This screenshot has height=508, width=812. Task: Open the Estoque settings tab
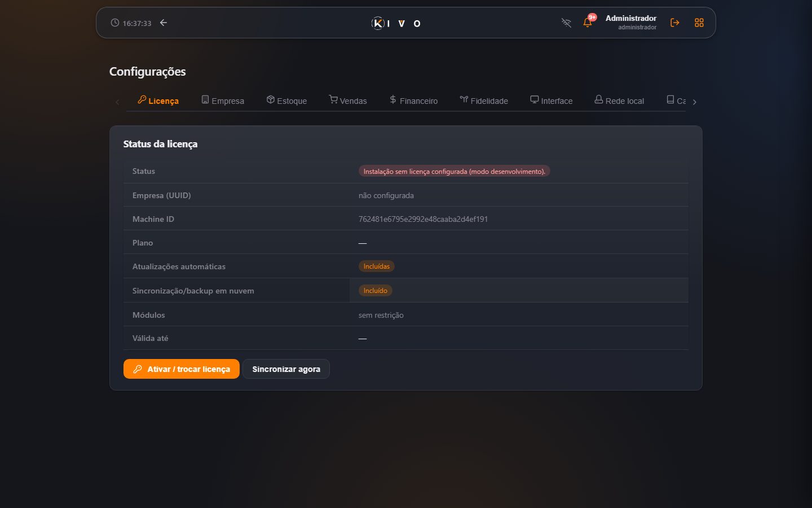pos(286,100)
